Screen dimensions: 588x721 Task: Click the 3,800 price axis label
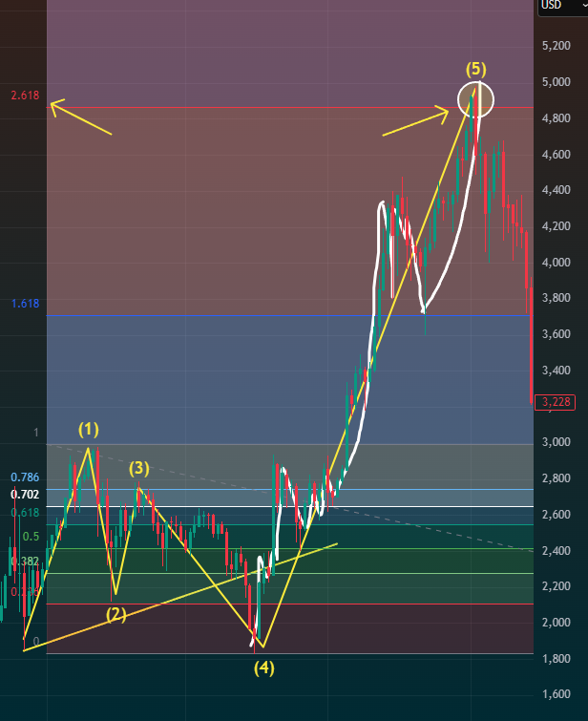(x=556, y=298)
